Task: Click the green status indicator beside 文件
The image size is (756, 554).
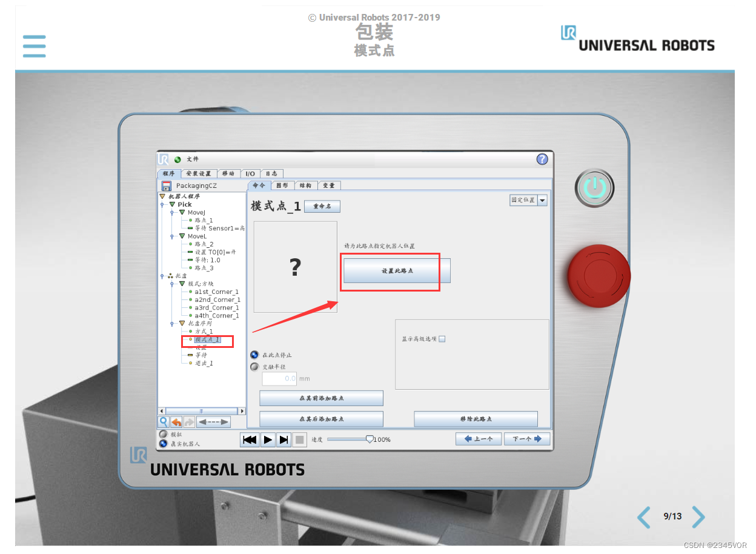Action: (x=177, y=159)
